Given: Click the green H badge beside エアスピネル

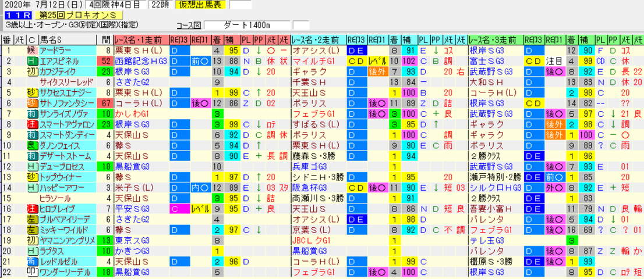Looking at the screenshot, I should 31,61.
